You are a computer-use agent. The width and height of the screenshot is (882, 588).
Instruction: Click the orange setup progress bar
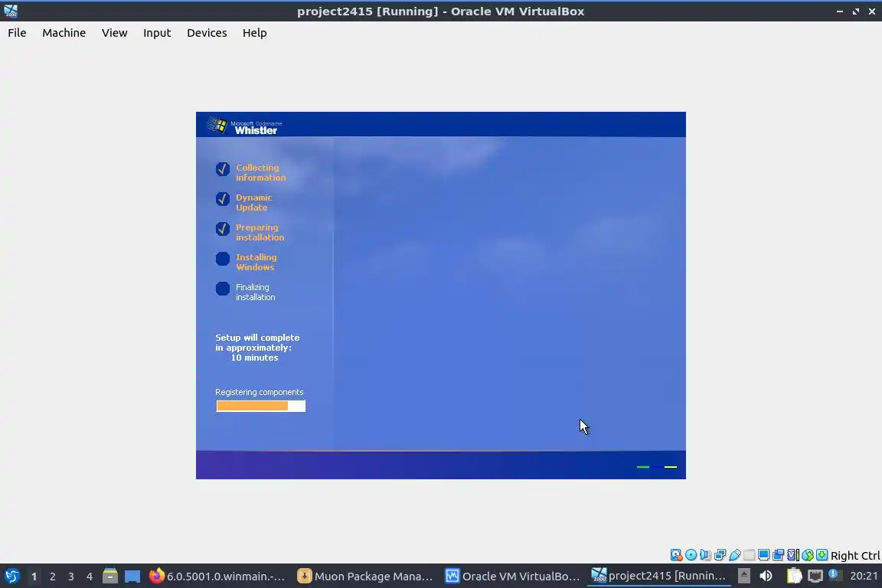pos(260,406)
